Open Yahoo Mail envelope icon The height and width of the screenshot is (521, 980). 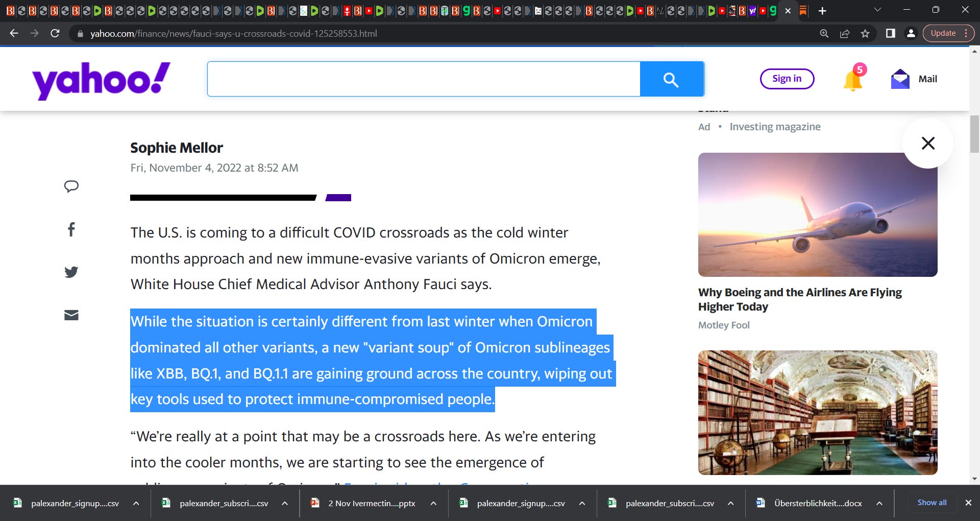point(900,79)
